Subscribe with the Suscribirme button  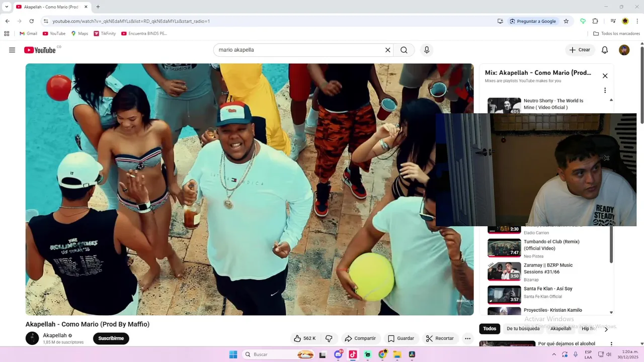click(x=111, y=338)
